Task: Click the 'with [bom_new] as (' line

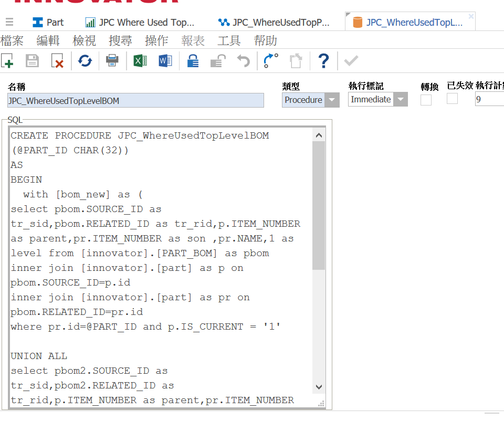Action: tap(82, 194)
